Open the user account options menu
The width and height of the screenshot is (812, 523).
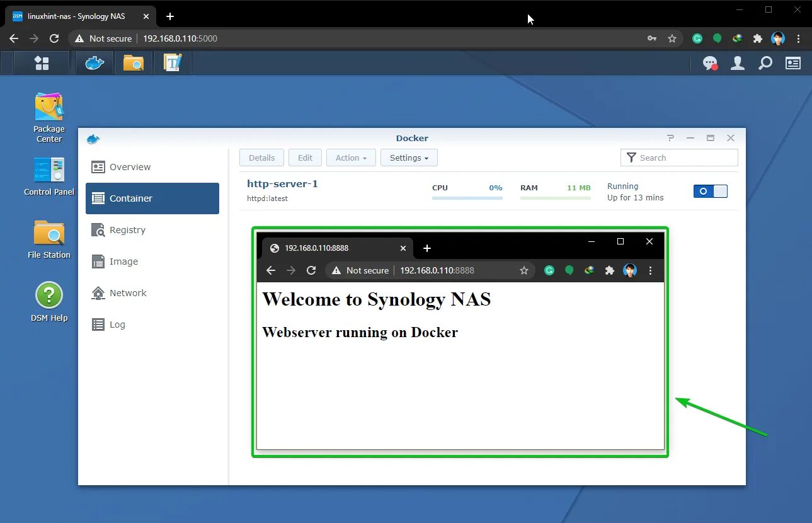pos(737,63)
